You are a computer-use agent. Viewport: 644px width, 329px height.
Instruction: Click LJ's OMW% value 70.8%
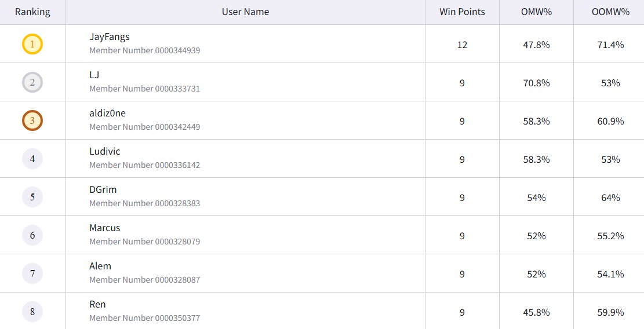[536, 82]
